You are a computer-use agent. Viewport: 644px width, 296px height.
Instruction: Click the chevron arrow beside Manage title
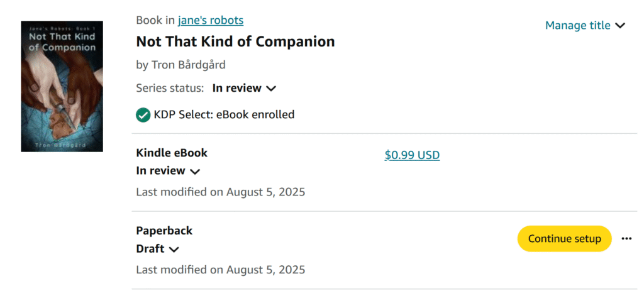point(620,26)
